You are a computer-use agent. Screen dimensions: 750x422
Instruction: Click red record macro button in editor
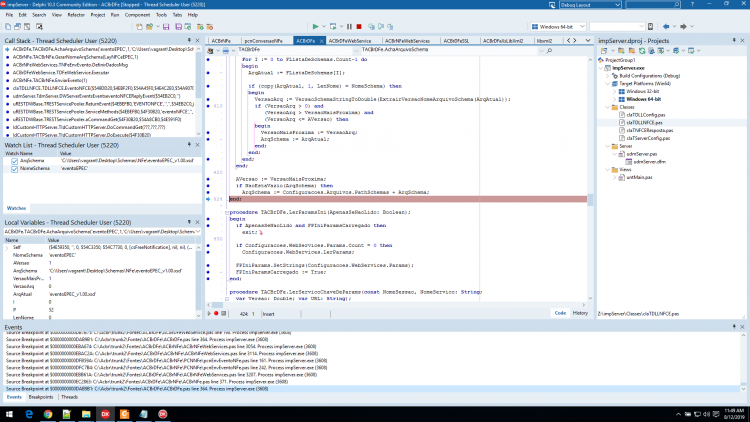216,314
